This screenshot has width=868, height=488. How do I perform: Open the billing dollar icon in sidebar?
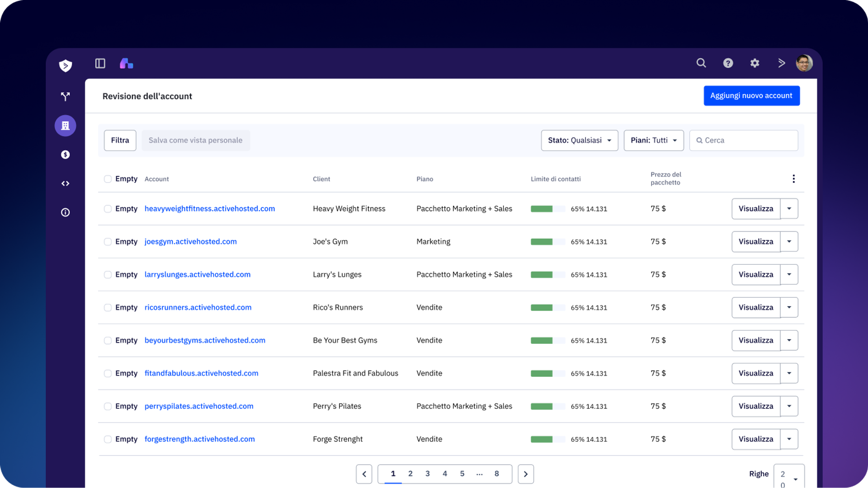click(66, 155)
